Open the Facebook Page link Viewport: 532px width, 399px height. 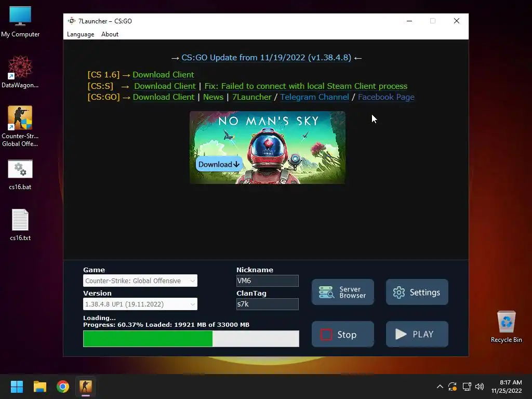click(x=386, y=97)
